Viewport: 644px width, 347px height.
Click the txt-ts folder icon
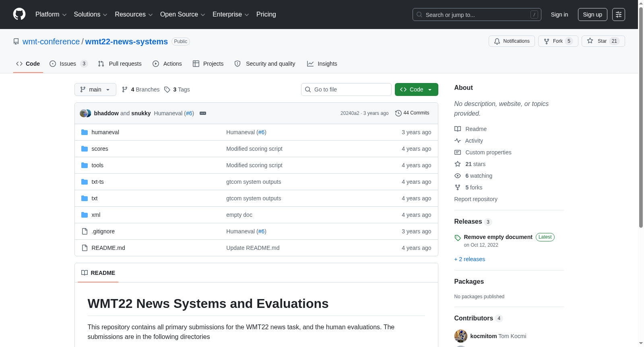coord(85,182)
